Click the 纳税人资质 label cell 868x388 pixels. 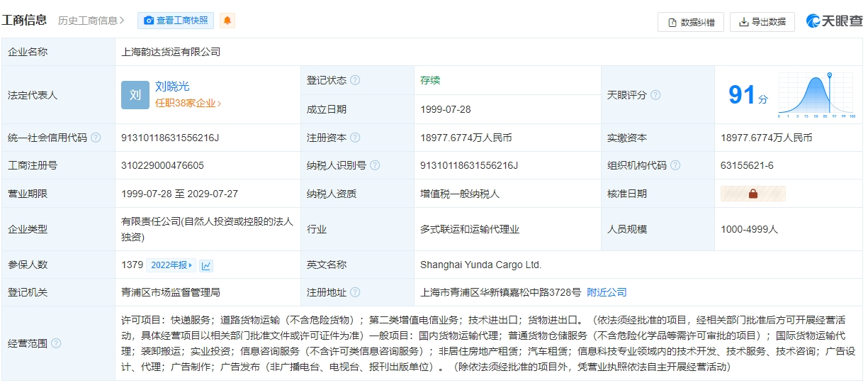pyautogui.click(x=357, y=194)
